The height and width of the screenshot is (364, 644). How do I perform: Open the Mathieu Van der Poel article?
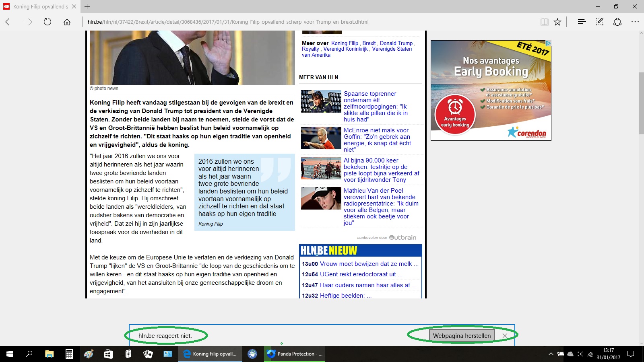point(381,207)
